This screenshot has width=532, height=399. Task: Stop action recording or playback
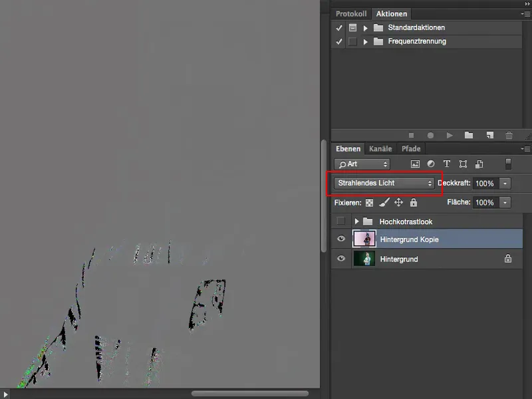pyautogui.click(x=411, y=136)
